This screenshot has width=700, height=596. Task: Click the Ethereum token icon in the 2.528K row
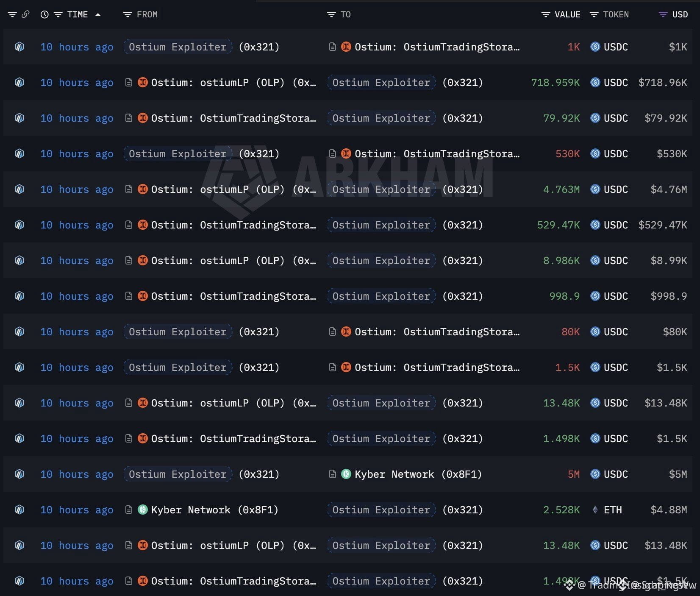(595, 510)
